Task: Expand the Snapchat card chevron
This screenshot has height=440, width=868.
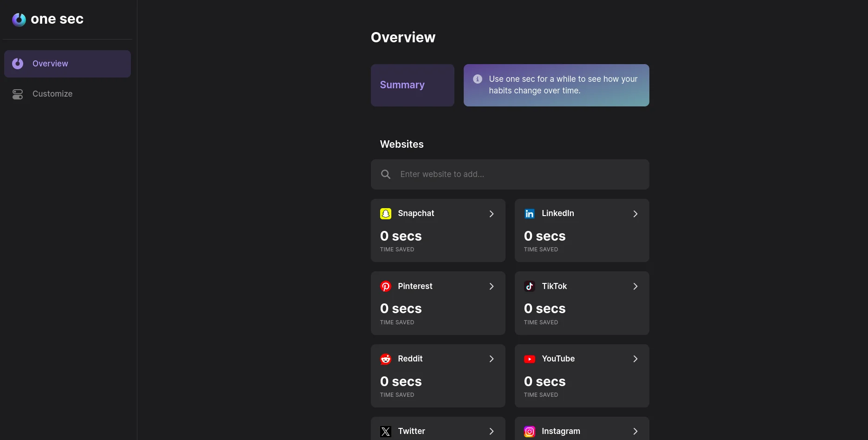Action: [x=492, y=214]
